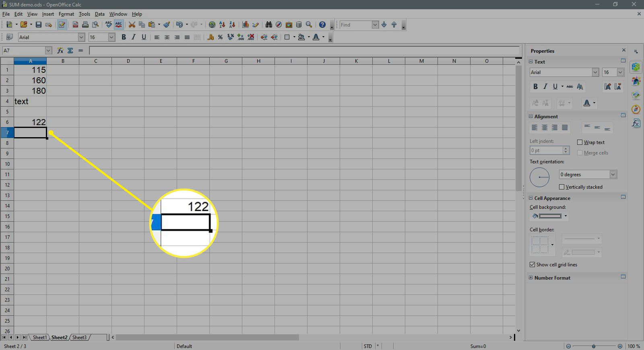Image resolution: width=644 pixels, height=350 pixels.
Task: Collapse the Alignment section
Action: (x=531, y=116)
